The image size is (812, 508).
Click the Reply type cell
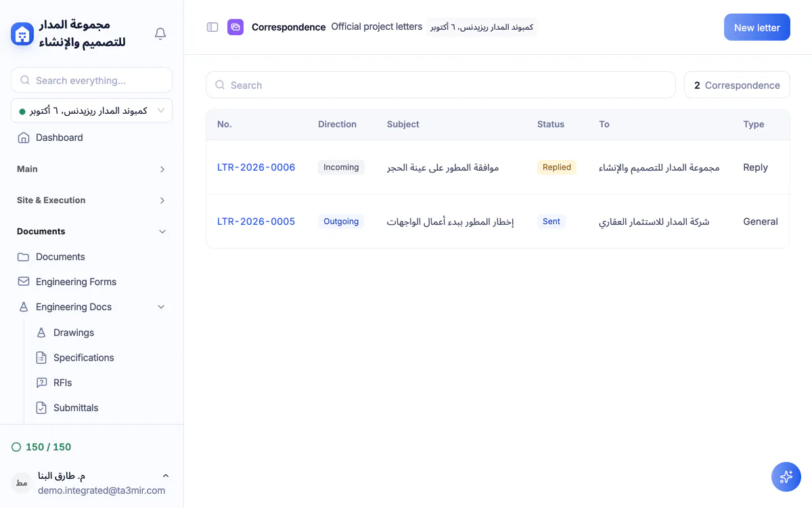pyautogui.click(x=755, y=167)
